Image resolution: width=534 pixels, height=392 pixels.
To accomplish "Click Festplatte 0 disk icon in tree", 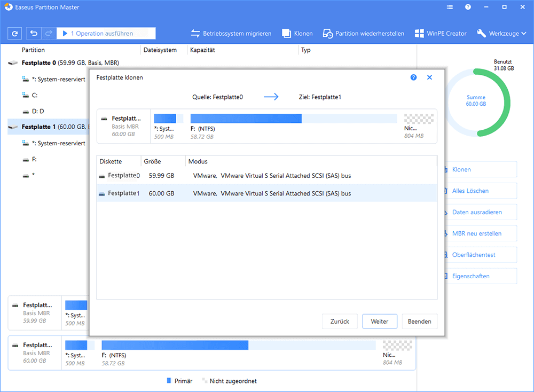I will click(13, 63).
